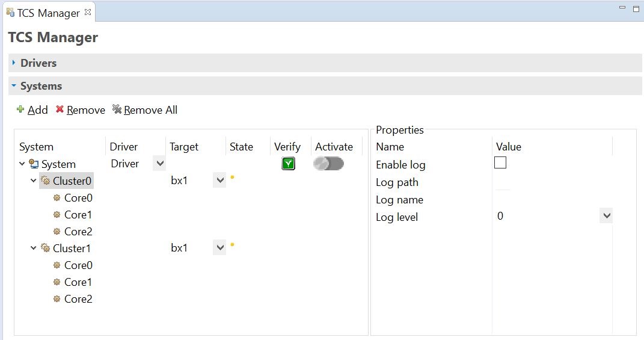Open the Target dropdown for Cluster0
The height and width of the screenshot is (340, 644).
[219, 181]
